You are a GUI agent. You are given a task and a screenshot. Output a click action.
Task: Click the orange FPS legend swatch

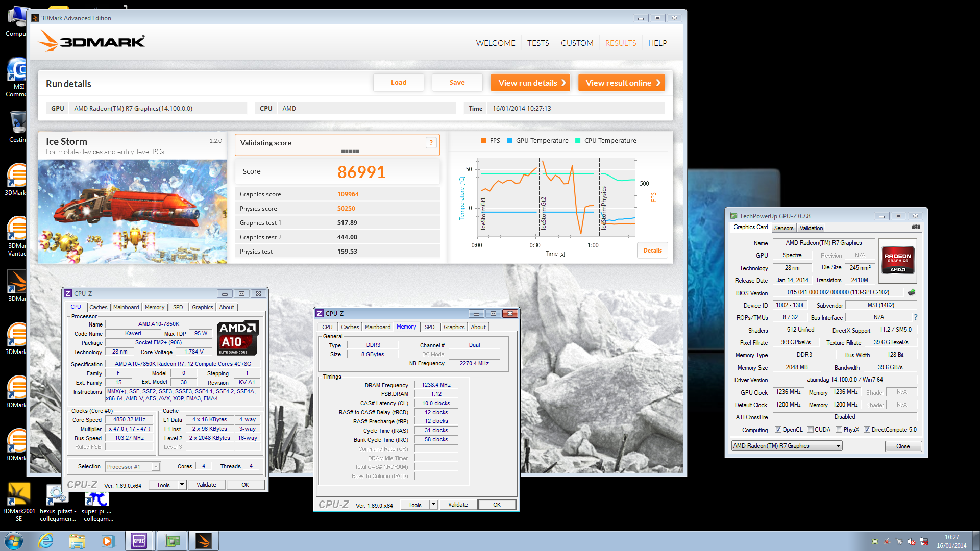coord(483,141)
